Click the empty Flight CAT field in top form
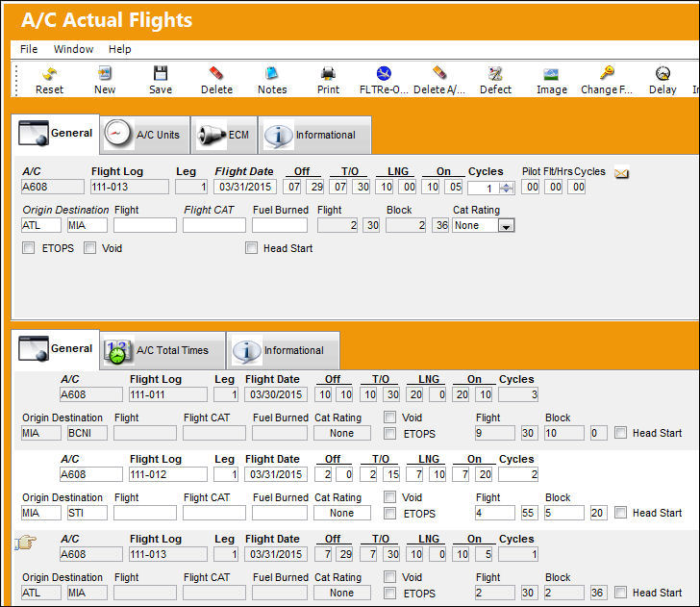 pos(214,225)
